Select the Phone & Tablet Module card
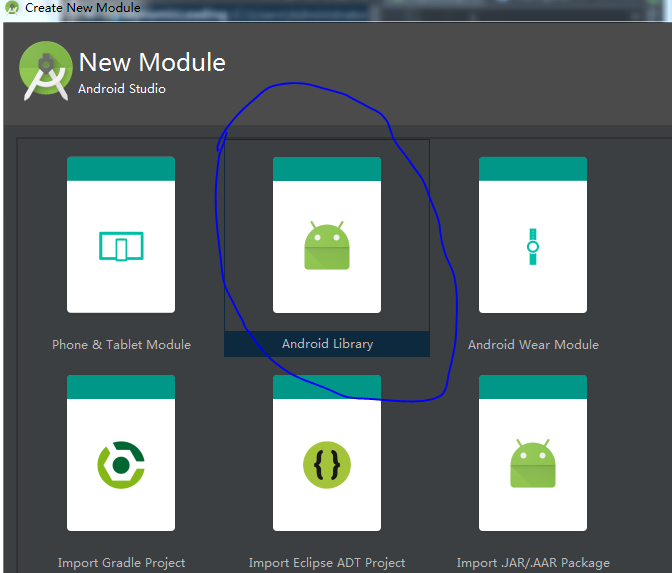The width and height of the screenshot is (672, 573). 121,234
